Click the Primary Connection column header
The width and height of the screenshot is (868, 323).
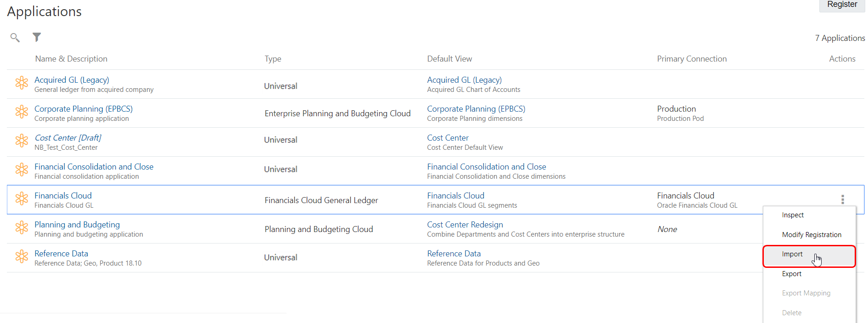[692, 59]
